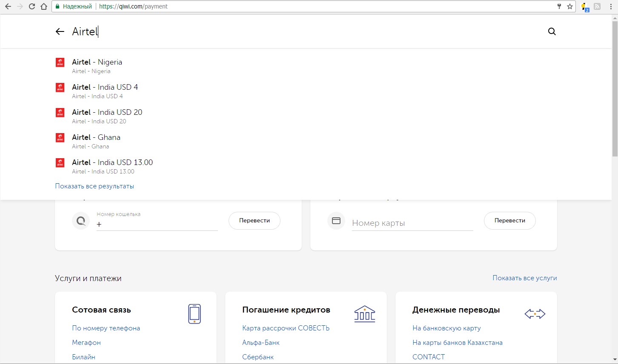Screen dimensions: 618x364
Task: Click the qiwi.com address bar
Action: pos(298,6)
